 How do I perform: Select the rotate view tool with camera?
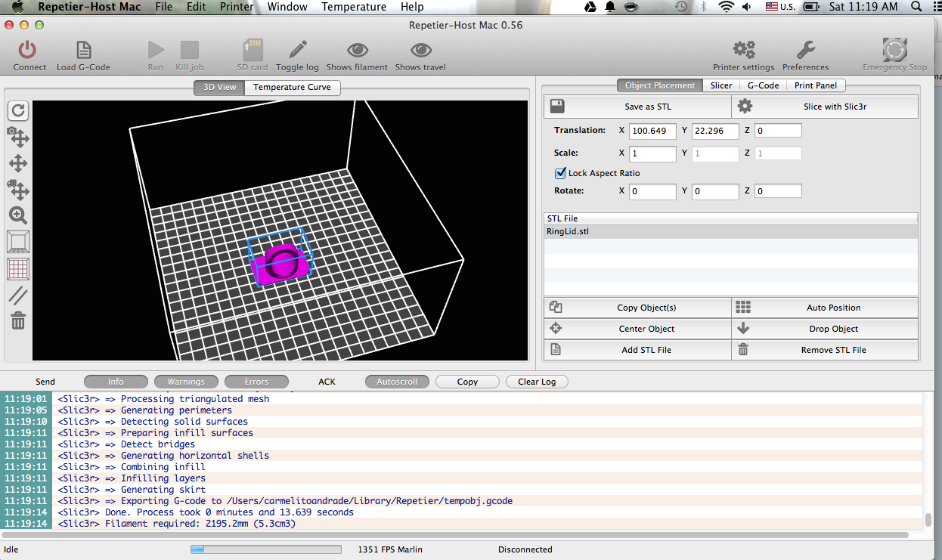point(18,137)
